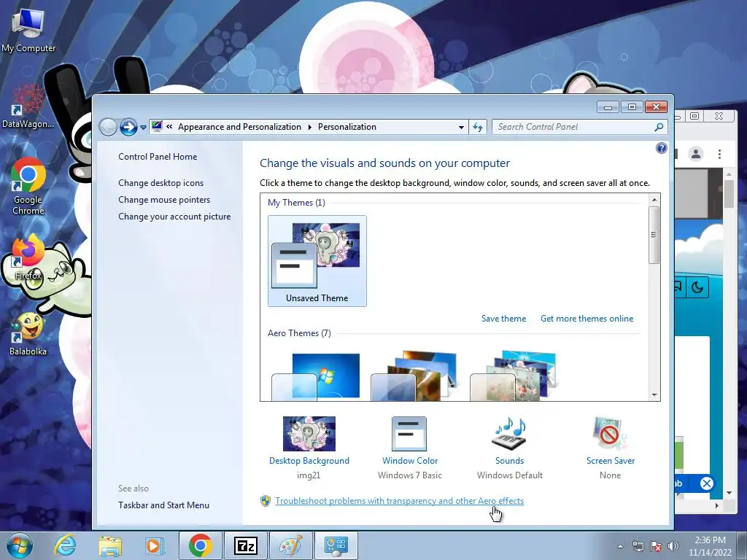Click the theme list scrollbar thumb
The height and width of the screenshot is (560, 747).
pyautogui.click(x=654, y=234)
